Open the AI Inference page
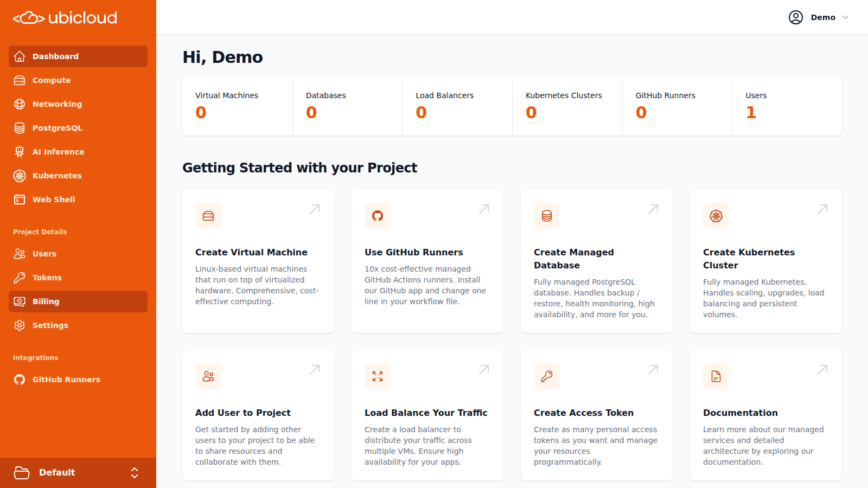868x488 pixels. click(x=78, y=152)
